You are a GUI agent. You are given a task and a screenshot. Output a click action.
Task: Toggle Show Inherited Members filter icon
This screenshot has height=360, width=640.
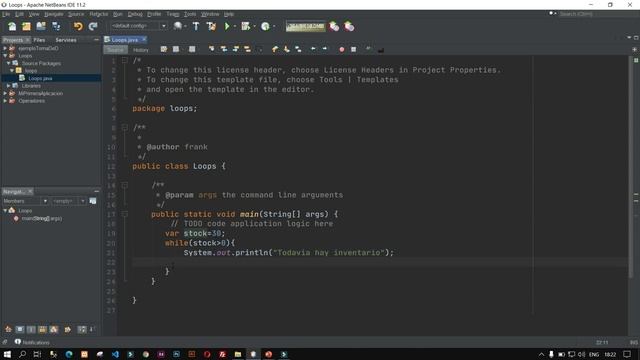[x=8, y=329]
